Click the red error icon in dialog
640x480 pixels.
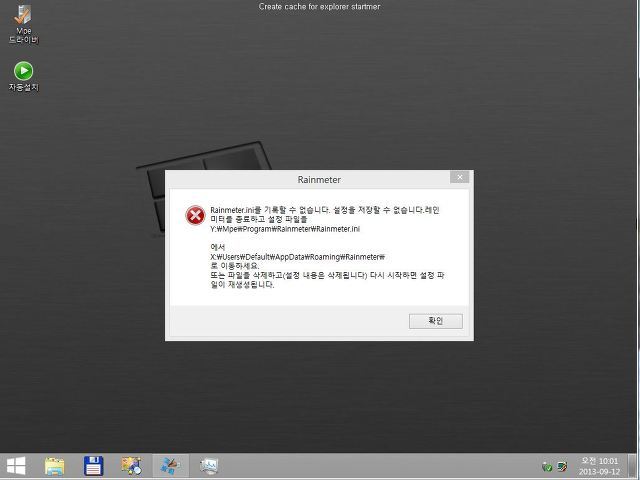[195, 215]
